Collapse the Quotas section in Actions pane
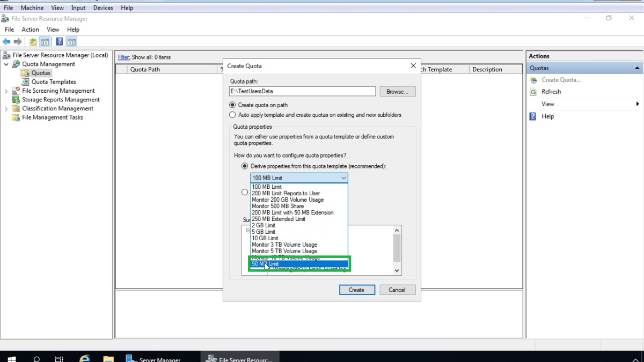The image size is (644, 362). 637,68
